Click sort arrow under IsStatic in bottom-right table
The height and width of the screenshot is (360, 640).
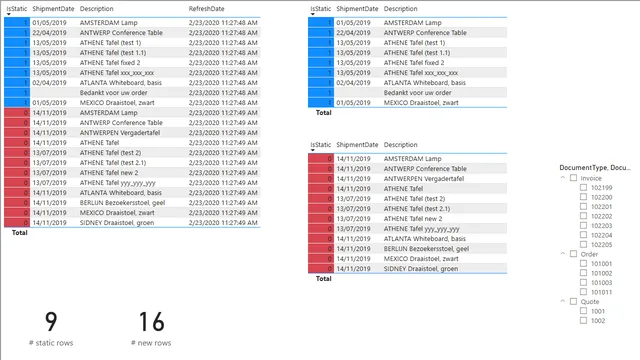click(313, 150)
